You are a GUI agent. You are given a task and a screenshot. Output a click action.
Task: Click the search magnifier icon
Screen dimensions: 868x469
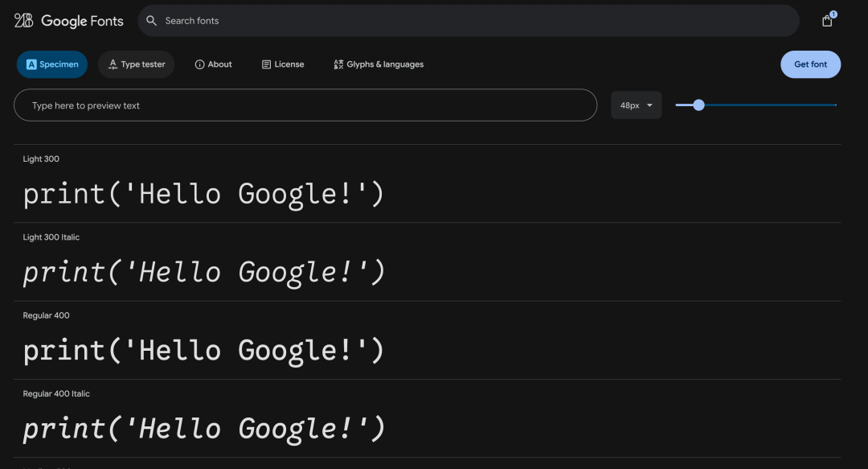tap(152, 21)
